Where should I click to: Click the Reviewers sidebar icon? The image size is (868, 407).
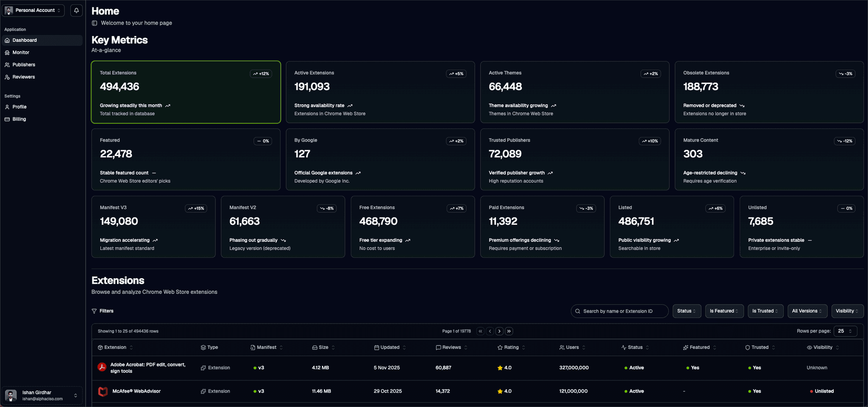8,77
